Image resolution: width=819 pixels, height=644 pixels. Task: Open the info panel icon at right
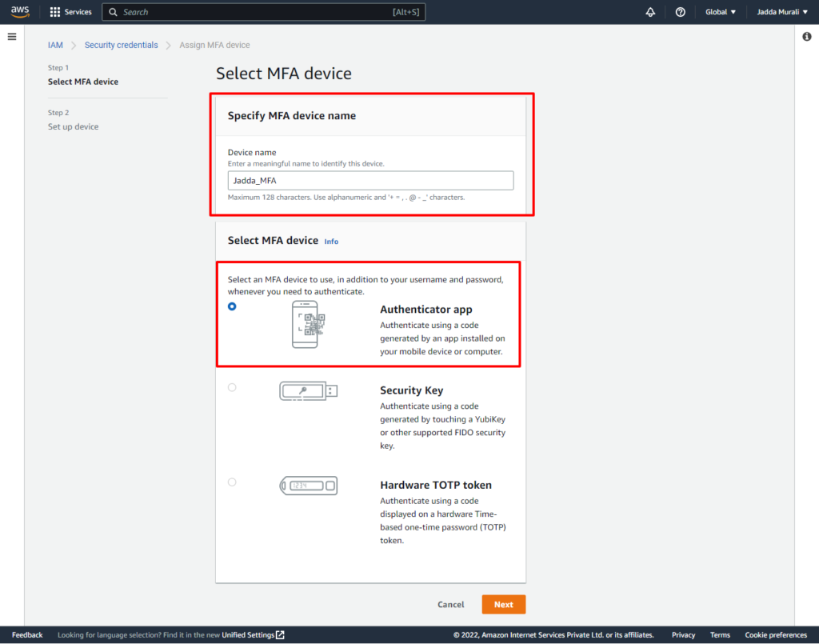pos(807,37)
